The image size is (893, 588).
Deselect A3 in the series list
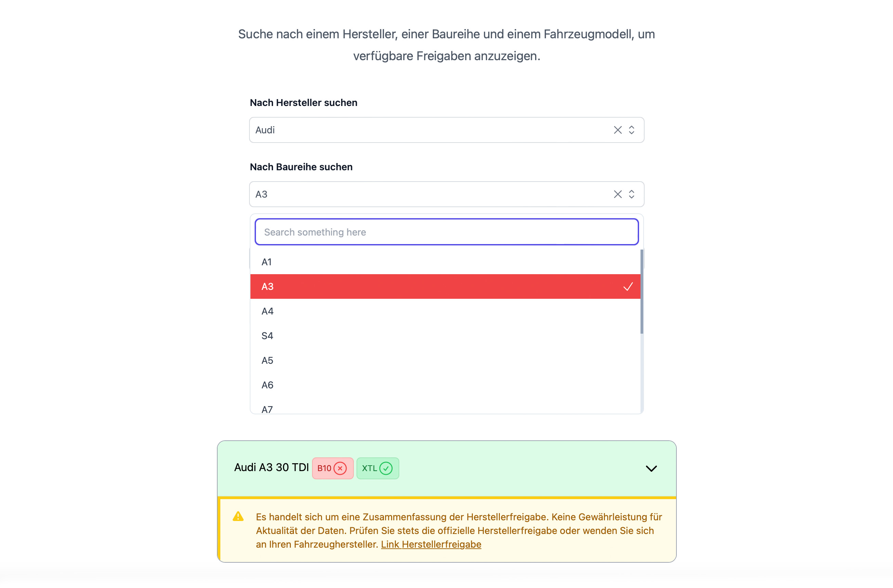(x=413, y=286)
